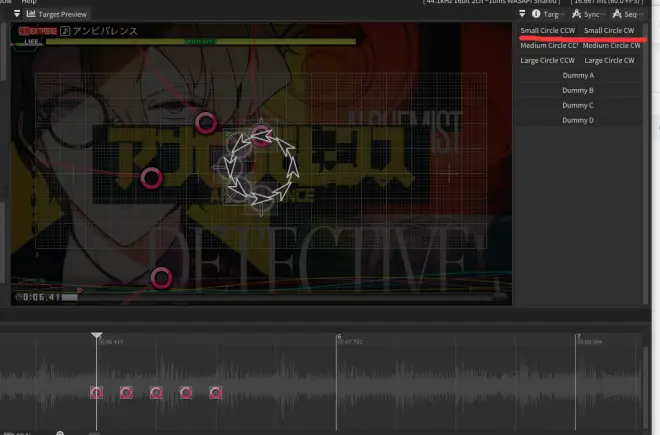The image size is (660, 435).
Task: Select the circle target inside the arrow ring
Action: 261,135
